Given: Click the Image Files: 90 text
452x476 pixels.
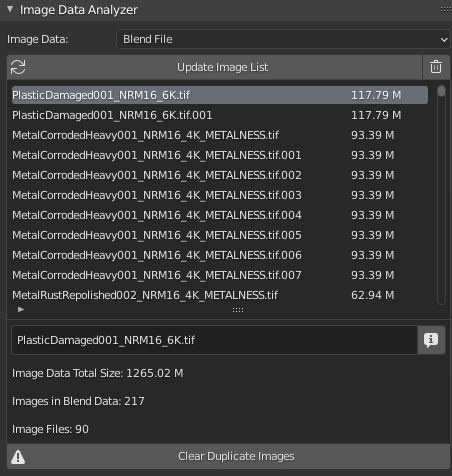Looking at the screenshot, I should [x=50, y=429].
